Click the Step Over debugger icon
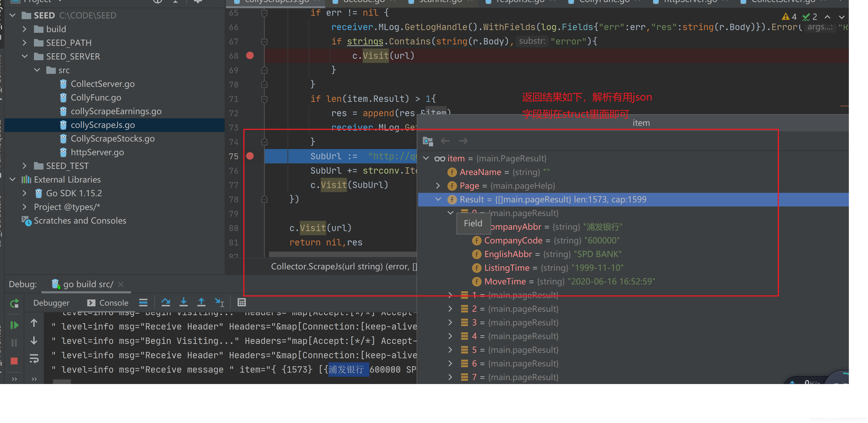The image size is (868, 423). [165, 302]
